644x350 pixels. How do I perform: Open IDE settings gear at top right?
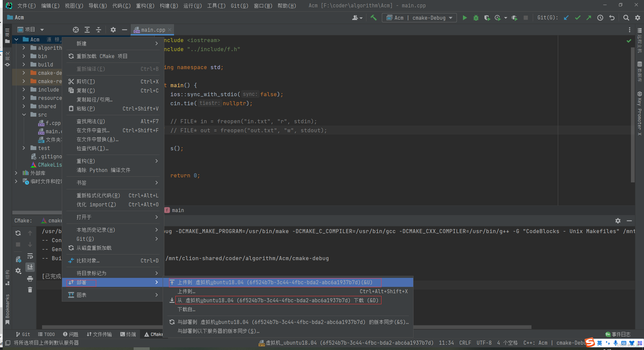point(638,18)
